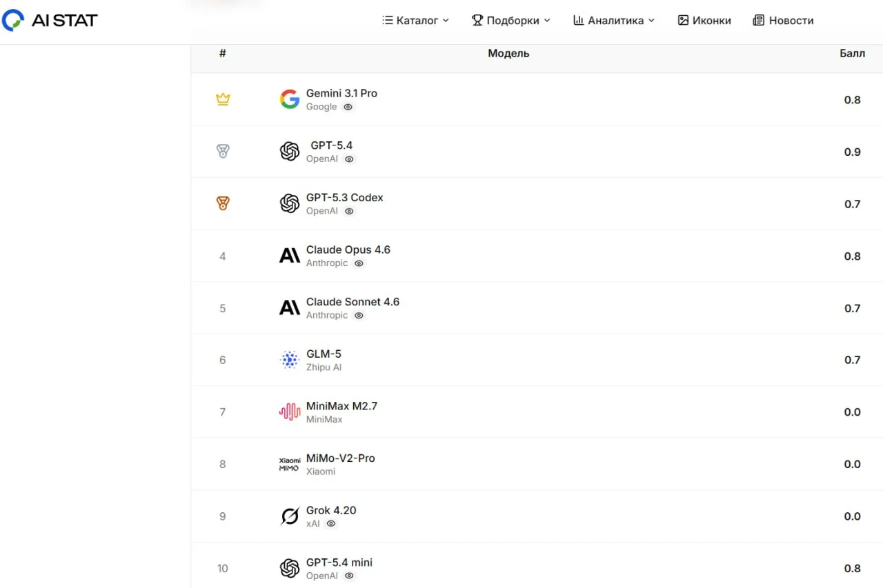Click the Zhipu AI logo beside GLM-5
The height and width of the screenshot is (588, 883).
(290, 360)
